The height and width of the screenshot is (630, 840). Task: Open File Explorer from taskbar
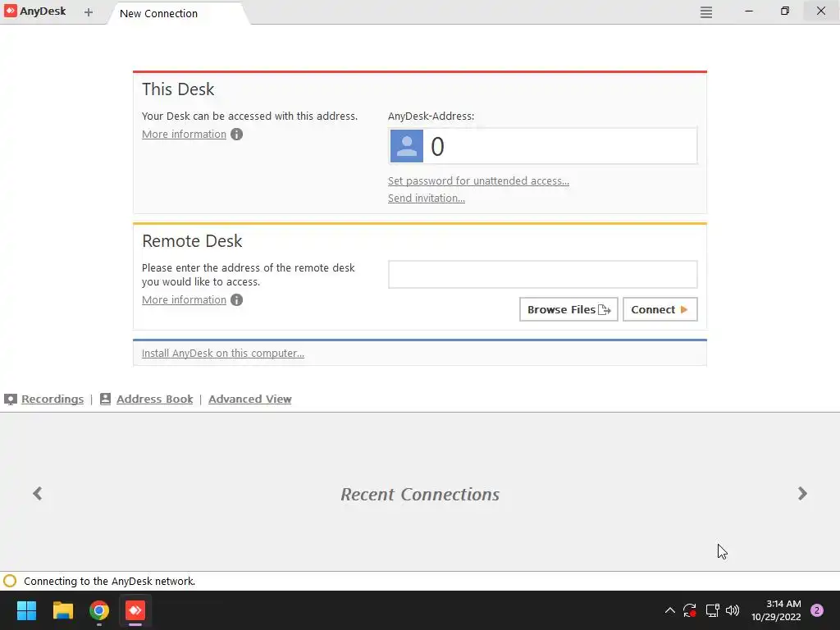pyautogui.click(x=62, y=610)
